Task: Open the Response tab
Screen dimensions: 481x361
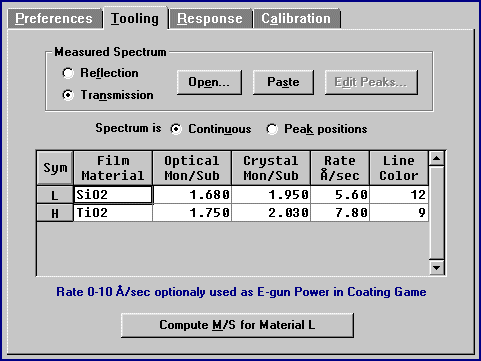Action: tap(210, 19)
